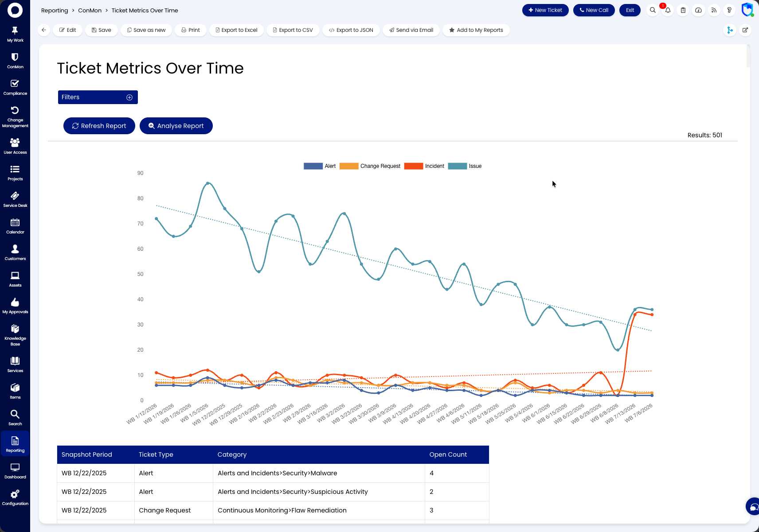The image size is (759, 532).
Task: Go to Compliance in sidebar
Action: 15,87
